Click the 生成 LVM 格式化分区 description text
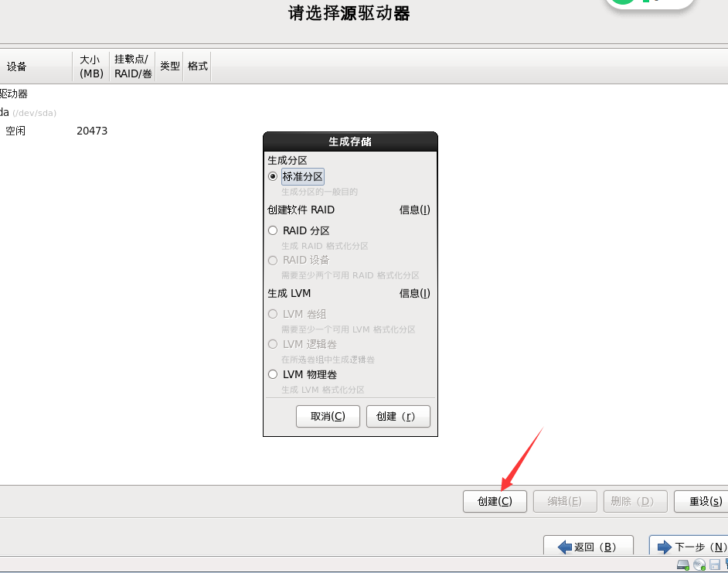The image size is (728, 573). point(323,390)
